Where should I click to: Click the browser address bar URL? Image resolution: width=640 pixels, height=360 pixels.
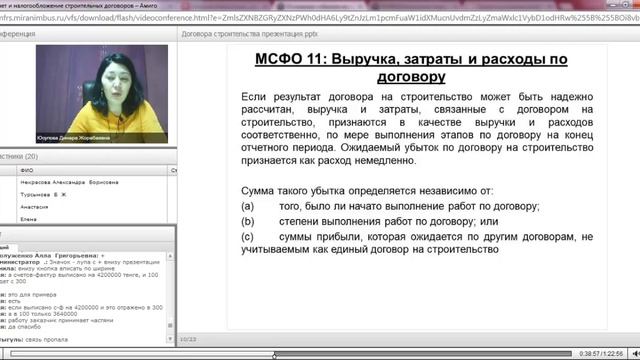320,18
